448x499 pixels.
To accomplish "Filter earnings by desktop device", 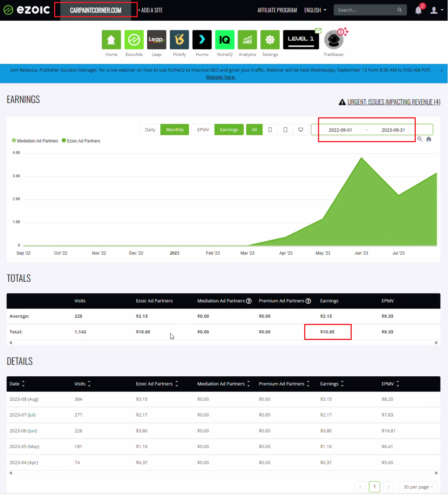I will point(301,130).
